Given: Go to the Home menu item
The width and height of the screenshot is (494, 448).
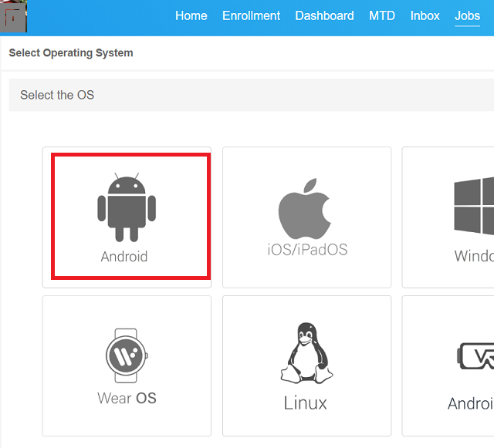Looking at the screenshot, I should pos(191,15).
